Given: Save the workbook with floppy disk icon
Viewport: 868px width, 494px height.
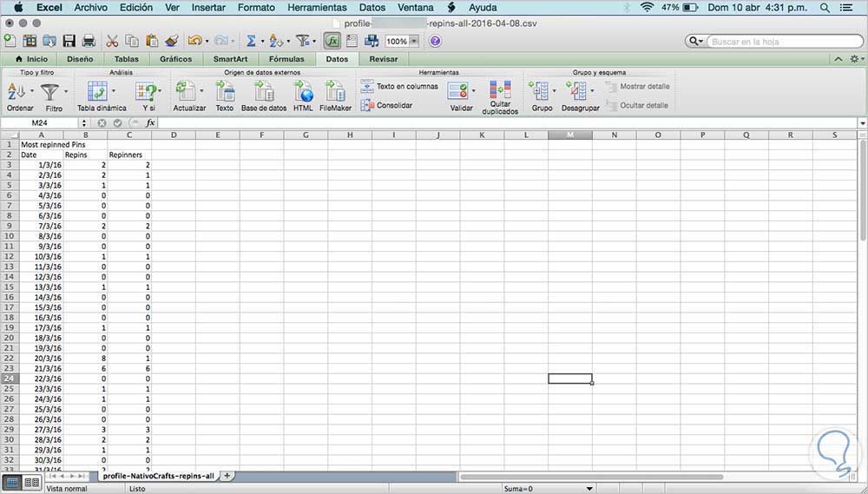Looking at the screenshot, I should pos(69,41).
